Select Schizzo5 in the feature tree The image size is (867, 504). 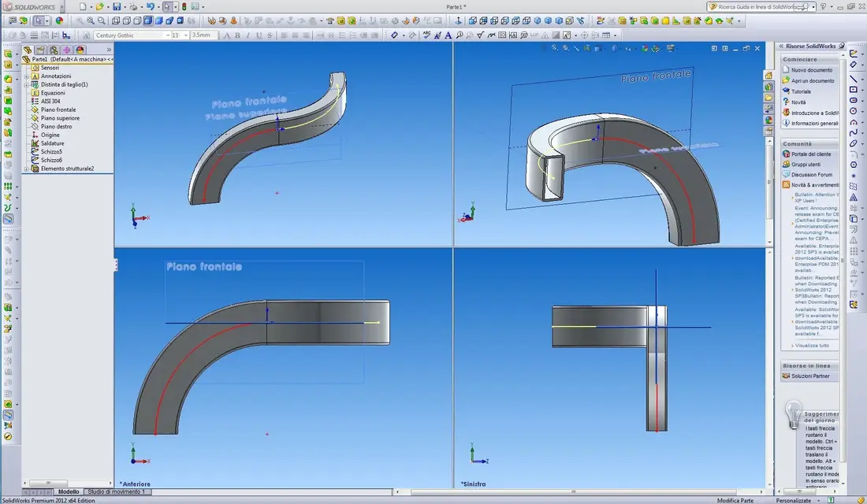tap(51, 151)
